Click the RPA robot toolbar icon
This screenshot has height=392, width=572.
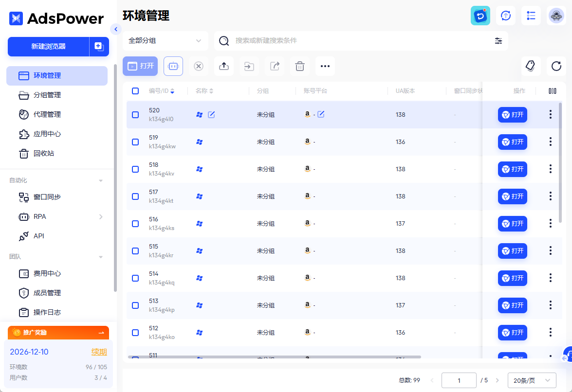click(173, 66)
